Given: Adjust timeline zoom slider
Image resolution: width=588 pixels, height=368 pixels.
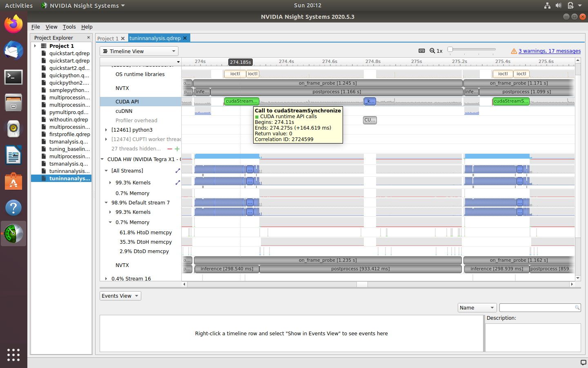Looking at the screenshot, I should [x=450, y=49].
